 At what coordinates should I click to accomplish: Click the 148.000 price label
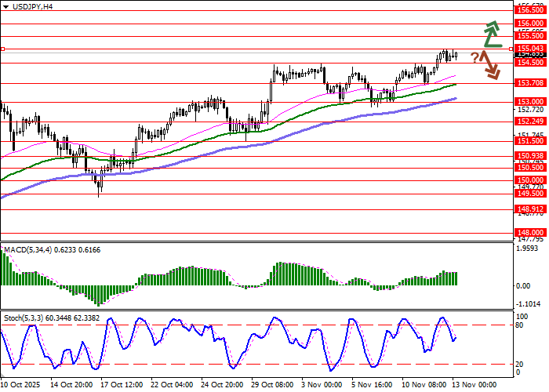click(x=530, y=233)
